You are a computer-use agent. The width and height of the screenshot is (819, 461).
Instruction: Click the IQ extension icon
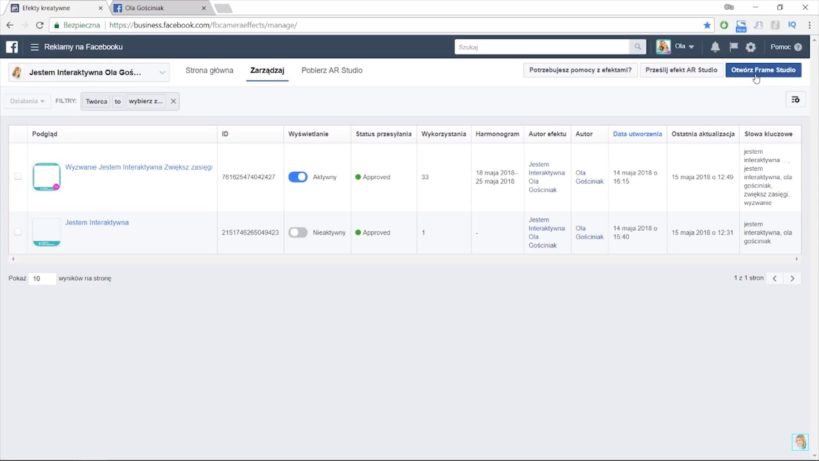tap(792, 25)
